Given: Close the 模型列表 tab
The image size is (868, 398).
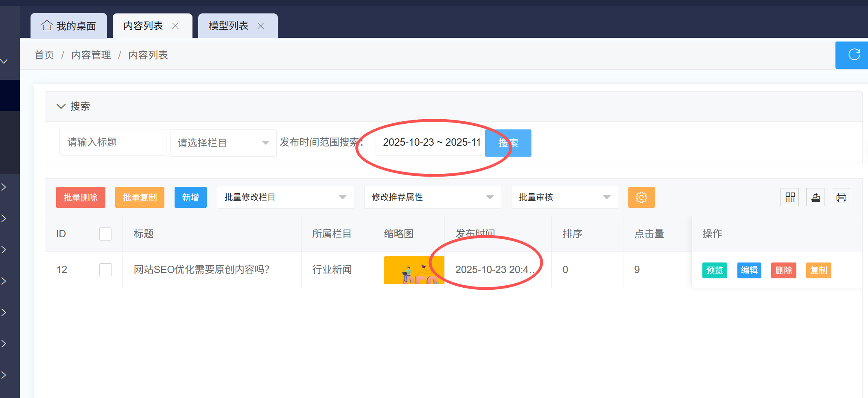Looking at the screenshot, I should coord(261,26).
